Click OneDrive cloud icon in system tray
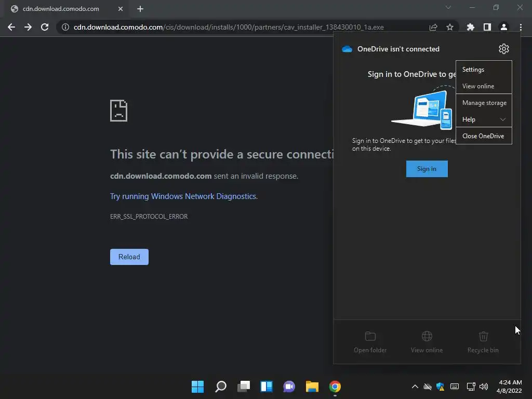Screen dimensions: 532x399 (428, 387)
